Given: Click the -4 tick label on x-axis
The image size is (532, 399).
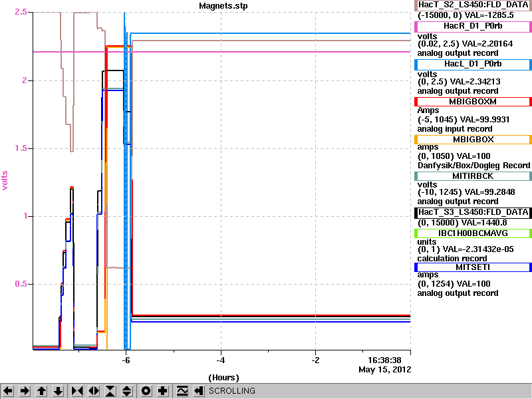Looking at the screenshot, I should tap(221, 360).
